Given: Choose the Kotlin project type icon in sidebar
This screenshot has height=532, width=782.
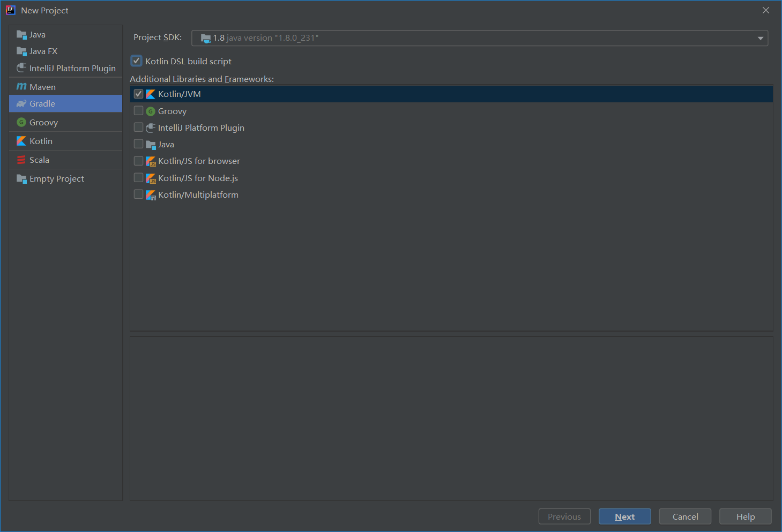Looking at the screenshot, I should pos(21,141).
